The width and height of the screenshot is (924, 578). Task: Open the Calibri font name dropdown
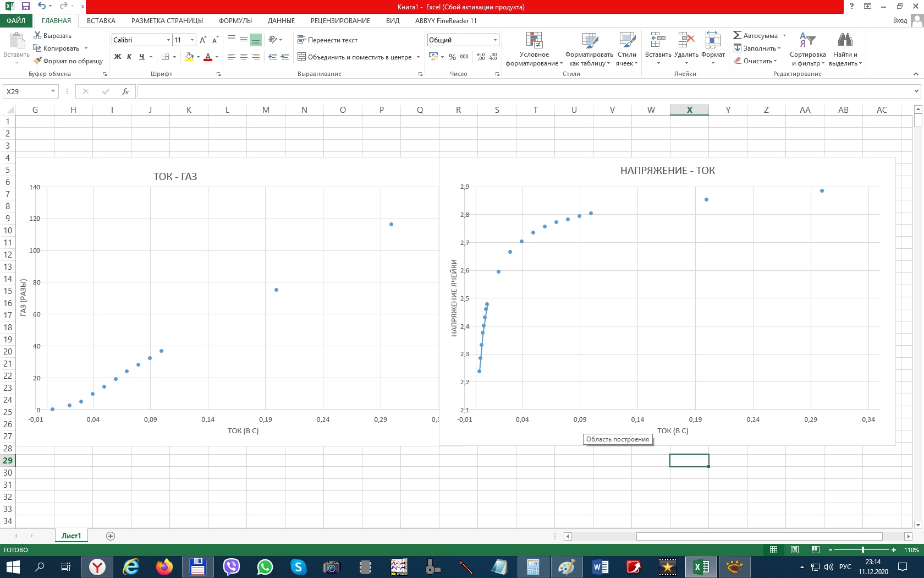click(168, 40)
